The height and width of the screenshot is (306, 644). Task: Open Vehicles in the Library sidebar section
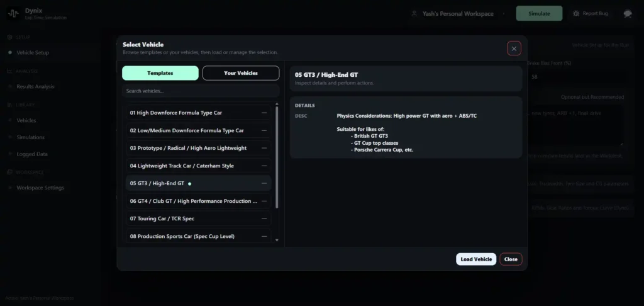pos(26,120)
